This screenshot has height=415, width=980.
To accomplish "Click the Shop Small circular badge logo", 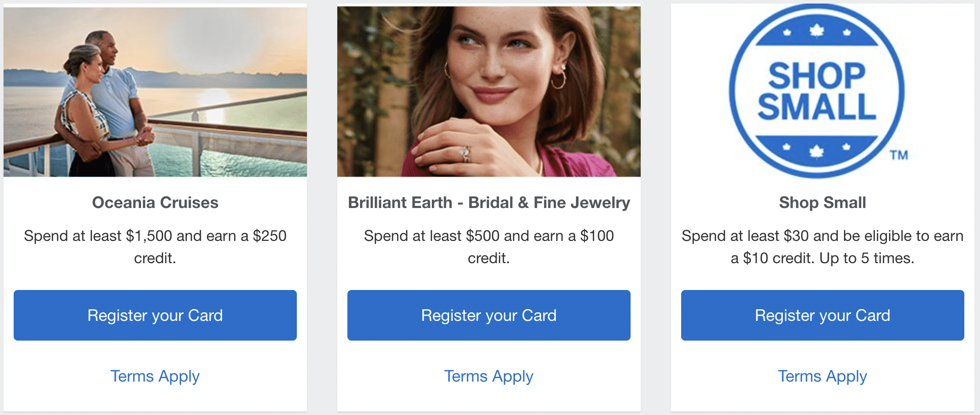I will [x=816, y=91].
